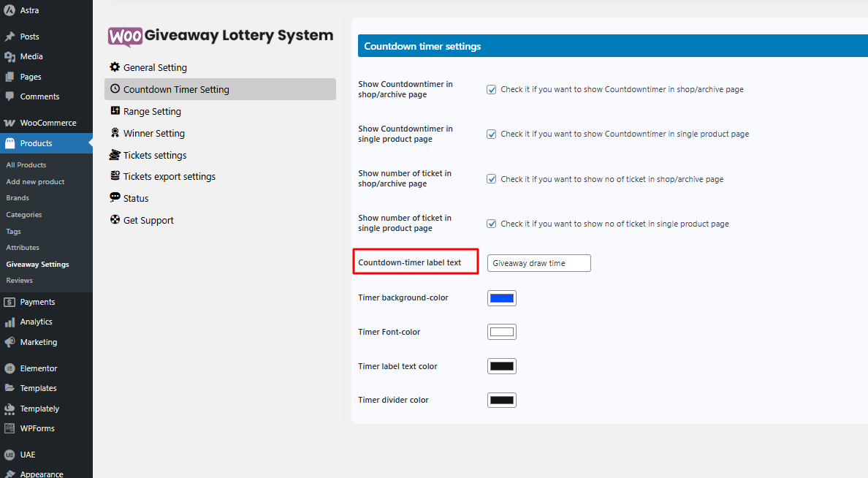Image resolution: width=868 pixels, height=478 pixels.
Task: Click the Get Support lifebuoy icon
Action: tap(115, 220)
